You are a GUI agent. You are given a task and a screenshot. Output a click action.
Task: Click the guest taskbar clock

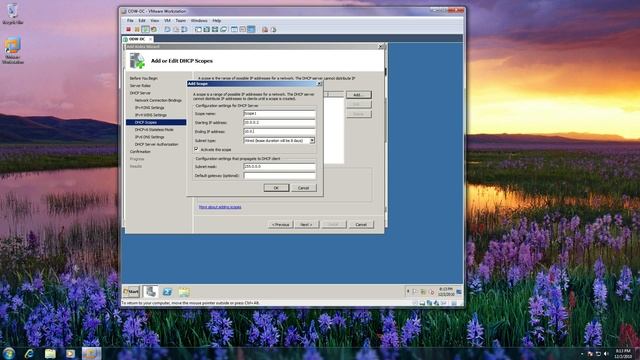coord(446,291)
